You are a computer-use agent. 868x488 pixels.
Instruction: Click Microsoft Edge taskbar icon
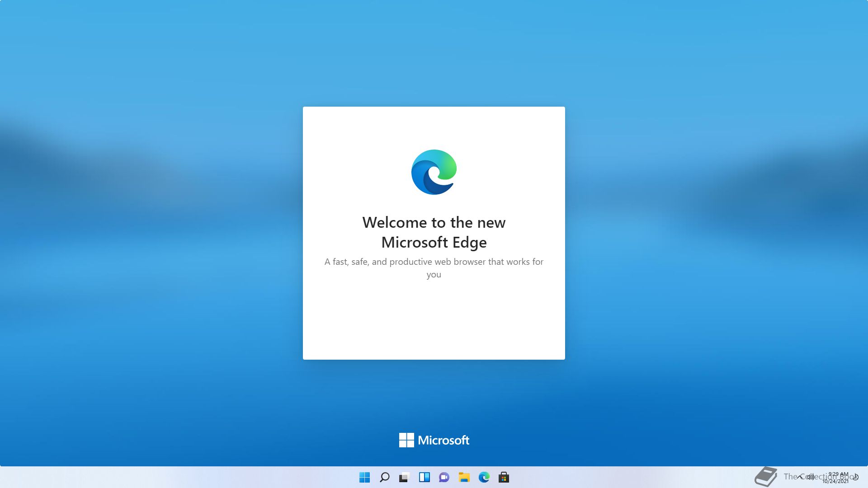pyautogui.click(x=484, y=477)
